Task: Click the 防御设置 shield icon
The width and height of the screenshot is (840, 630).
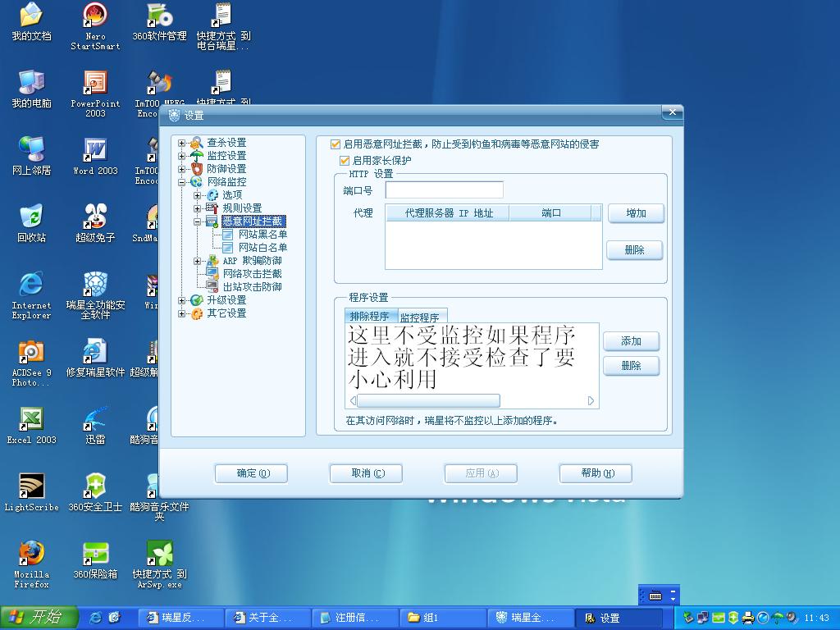Action: 196,169
